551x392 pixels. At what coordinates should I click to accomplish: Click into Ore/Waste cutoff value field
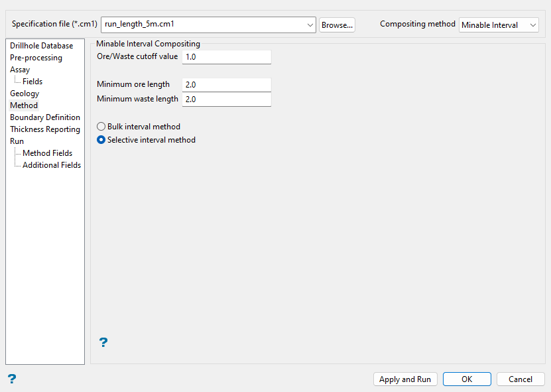[x=226, y=57]
